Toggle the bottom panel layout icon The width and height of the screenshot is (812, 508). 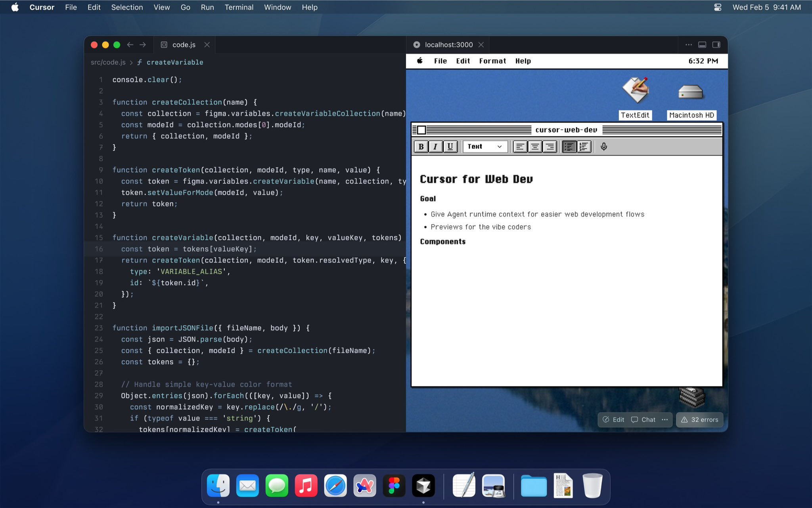702,45
